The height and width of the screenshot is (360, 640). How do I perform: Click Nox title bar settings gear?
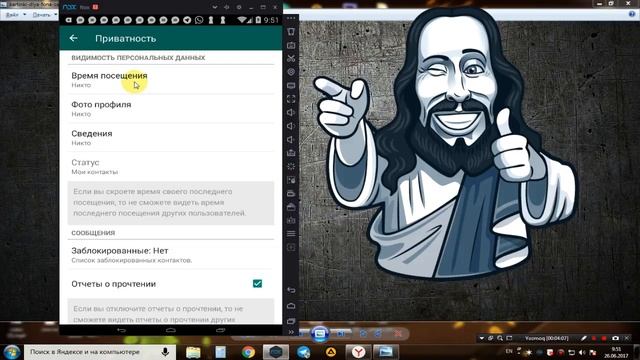pos(239,7)
